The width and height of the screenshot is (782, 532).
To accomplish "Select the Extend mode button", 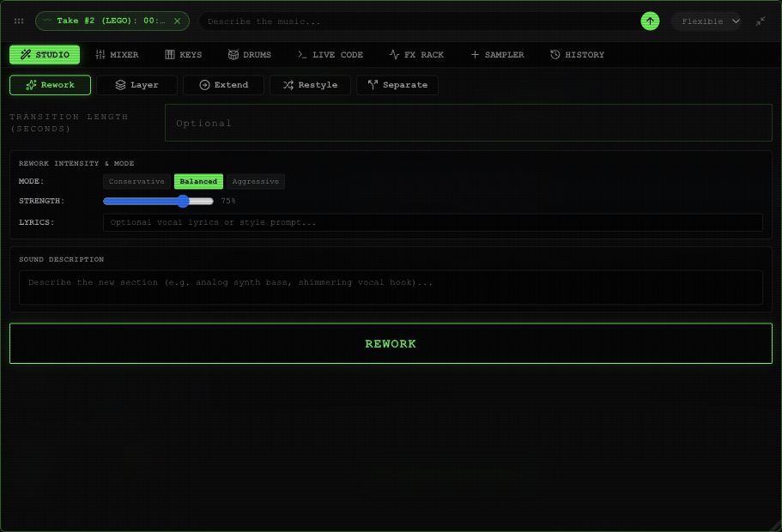I will pyautogui.click(x=223, y=85).
